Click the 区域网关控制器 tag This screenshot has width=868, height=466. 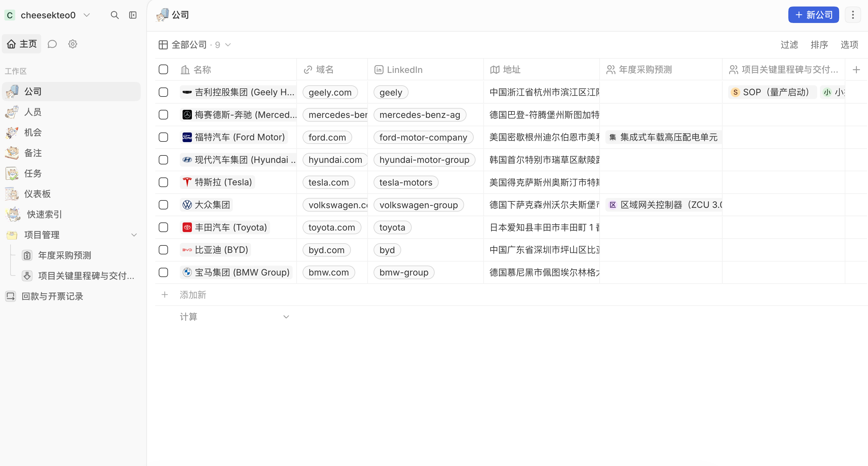[x=664, y=205]
